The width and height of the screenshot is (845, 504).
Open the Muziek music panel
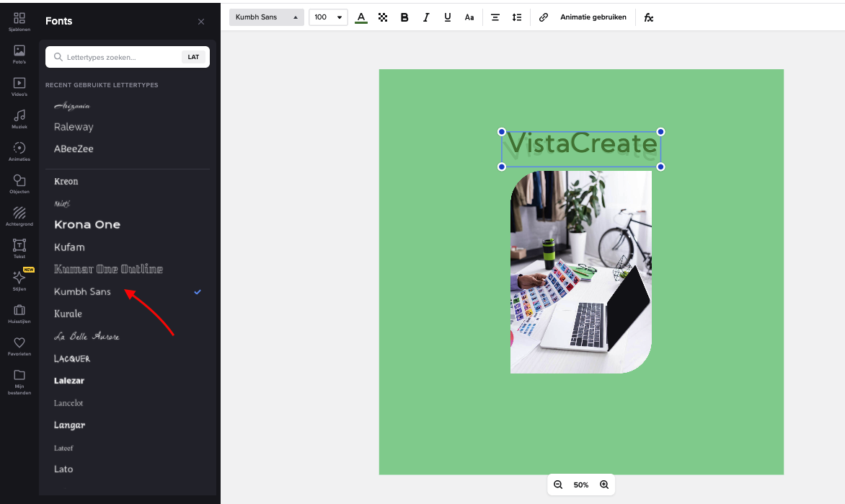[19, 119]
